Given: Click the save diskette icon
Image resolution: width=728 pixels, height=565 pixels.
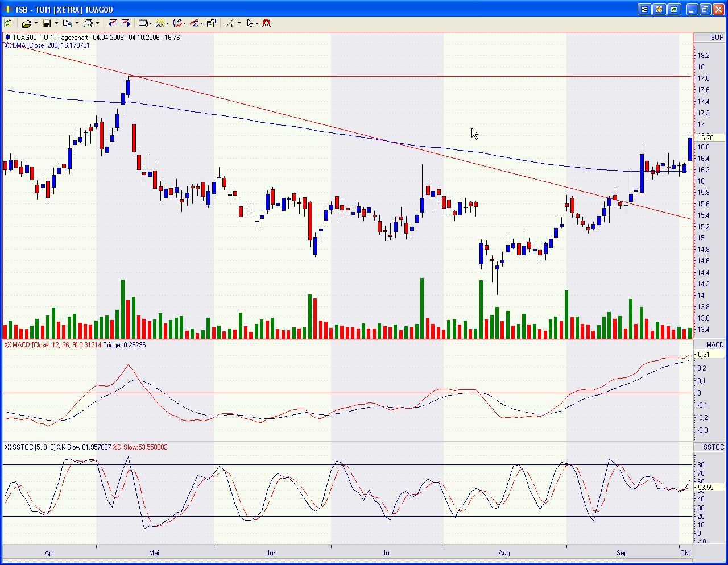Looking at the screenshot, I should [47, 23].
